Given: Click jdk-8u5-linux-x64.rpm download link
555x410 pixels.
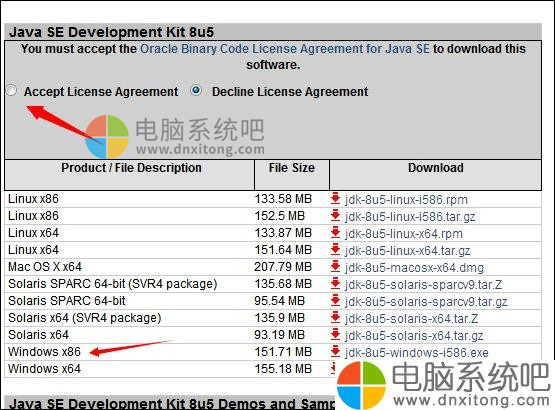Looking at the screenshot, I should click(x=404, y=234).
